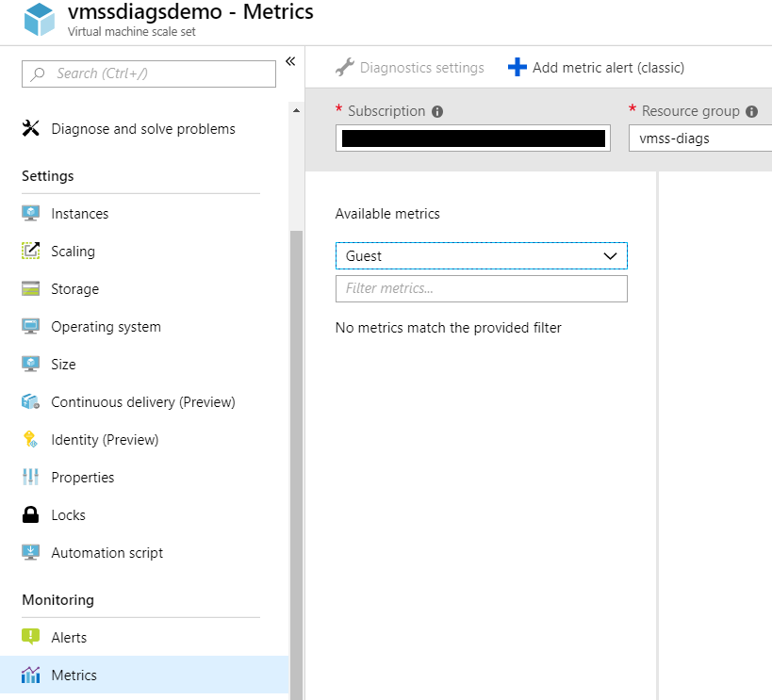
Task: Click 'Virtual machine scale set' subtitle
Action: click(x=131, y=31)
